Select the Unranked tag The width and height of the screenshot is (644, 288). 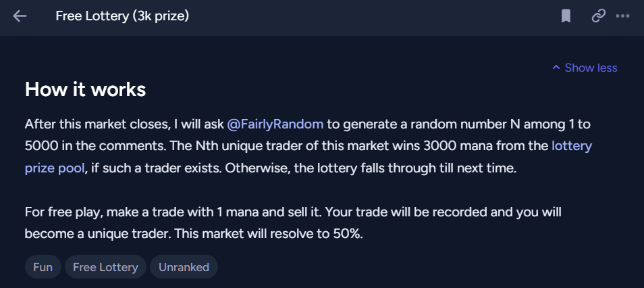click(x=184, y=267)
